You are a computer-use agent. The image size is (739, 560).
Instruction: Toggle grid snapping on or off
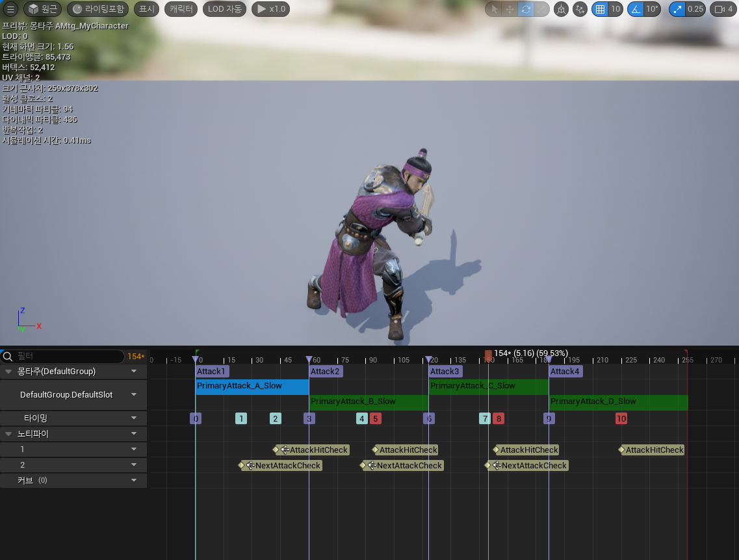coord(600,9)
